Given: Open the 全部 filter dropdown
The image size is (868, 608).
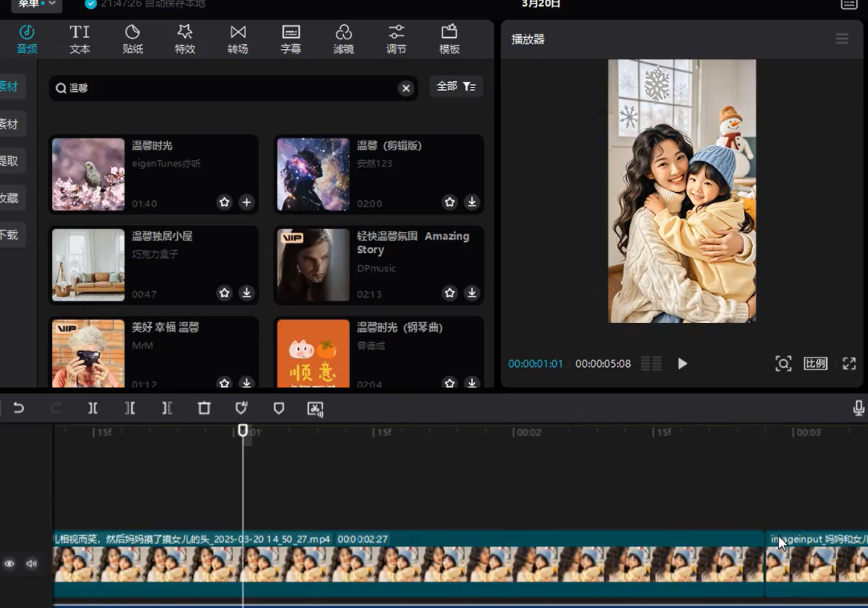Looking at the screenshot, I should click(x=456, y=87).
